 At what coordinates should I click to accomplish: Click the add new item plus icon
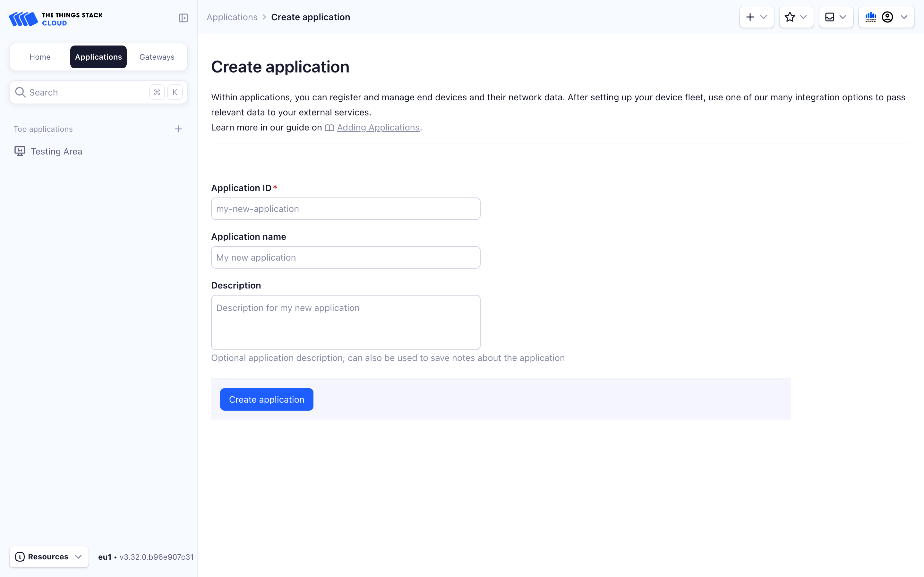coord(750,17)
